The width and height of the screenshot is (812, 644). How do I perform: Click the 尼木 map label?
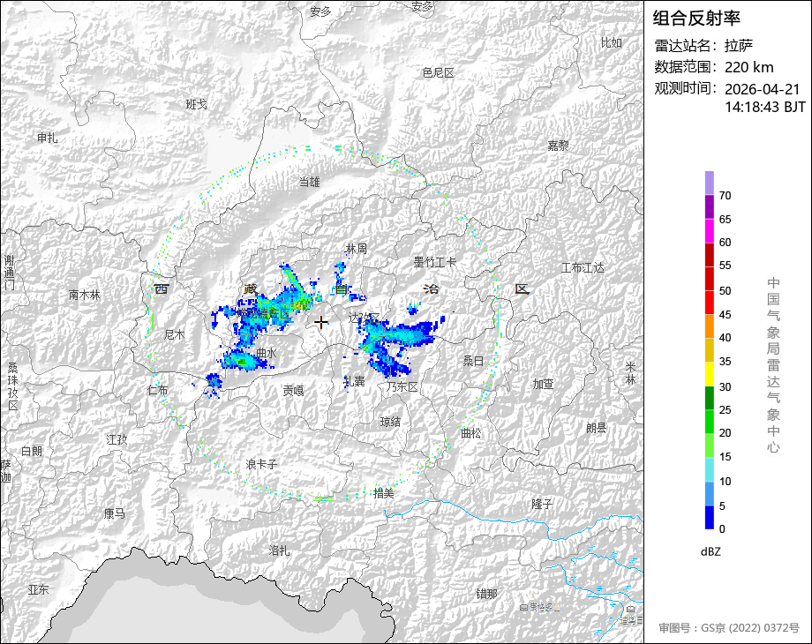(175, 335)
